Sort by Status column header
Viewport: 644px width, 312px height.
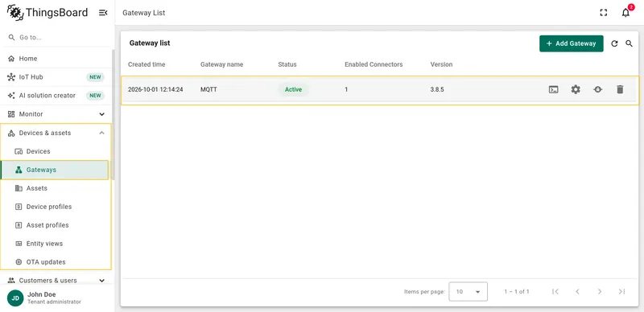[287, 64]
